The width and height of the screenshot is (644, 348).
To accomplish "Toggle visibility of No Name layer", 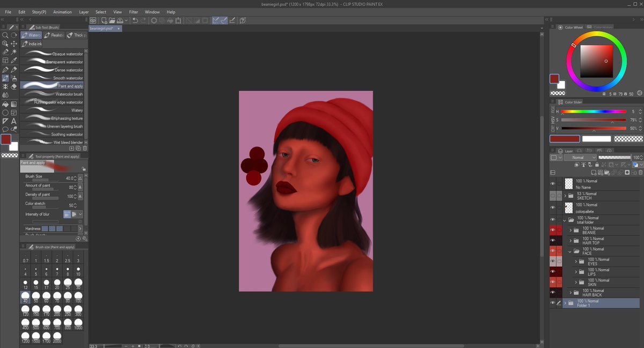I will [553, 184].
